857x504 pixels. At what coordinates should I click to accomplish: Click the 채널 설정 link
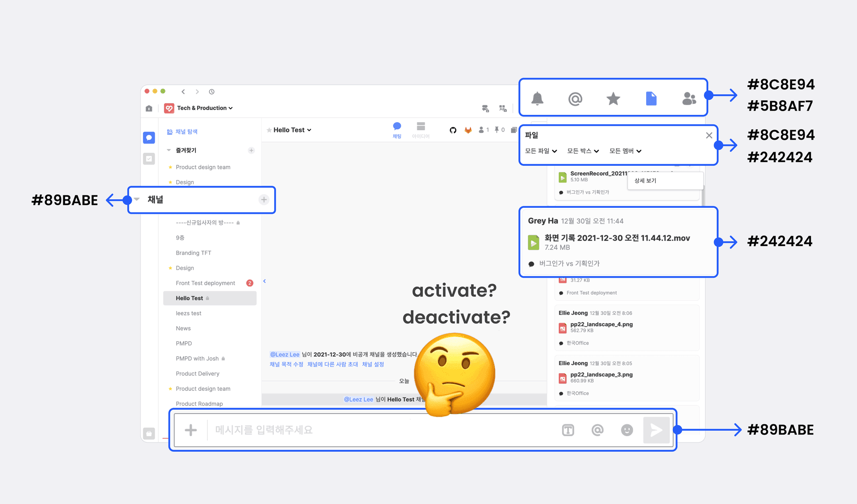coord(373,364)
